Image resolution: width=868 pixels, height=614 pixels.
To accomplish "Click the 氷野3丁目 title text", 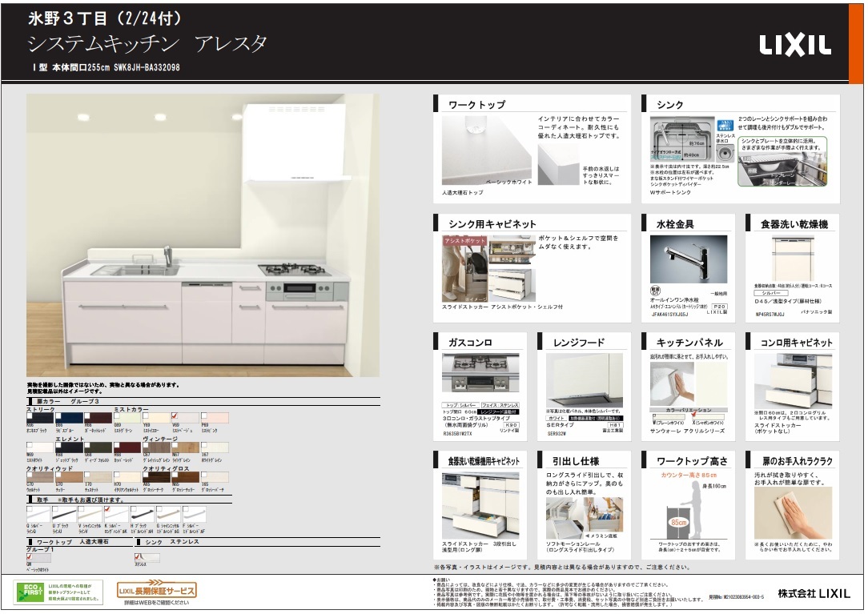I will coord(104,19).
